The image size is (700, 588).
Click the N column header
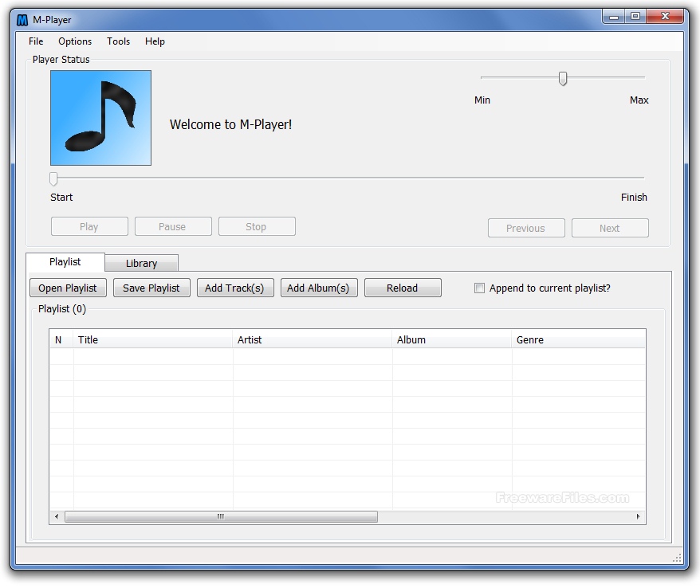[x=61, y=339]
